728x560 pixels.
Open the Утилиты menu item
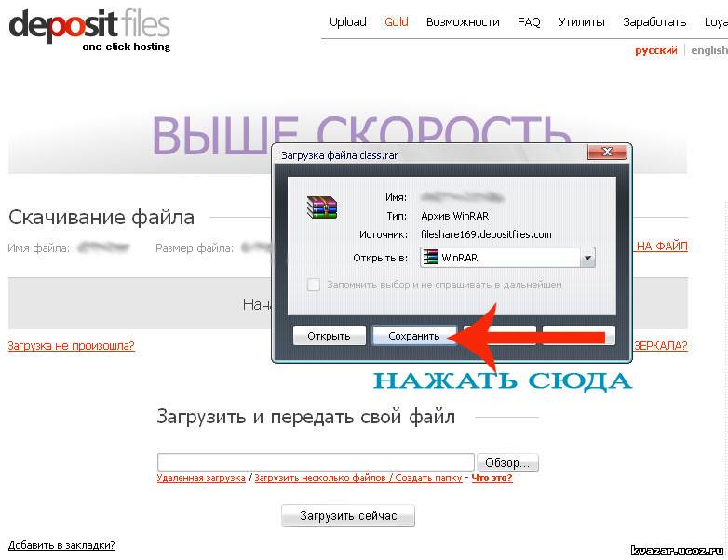[581, 21]
